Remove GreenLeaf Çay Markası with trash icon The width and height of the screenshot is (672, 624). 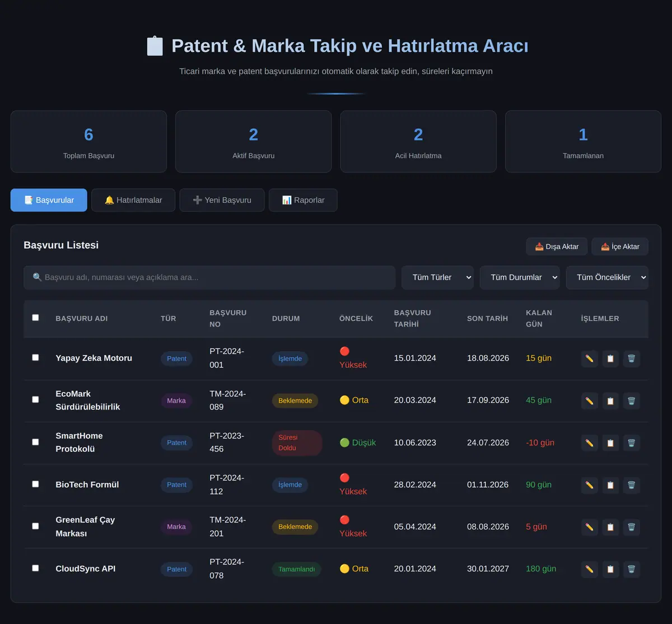click(x=631, y=527)
